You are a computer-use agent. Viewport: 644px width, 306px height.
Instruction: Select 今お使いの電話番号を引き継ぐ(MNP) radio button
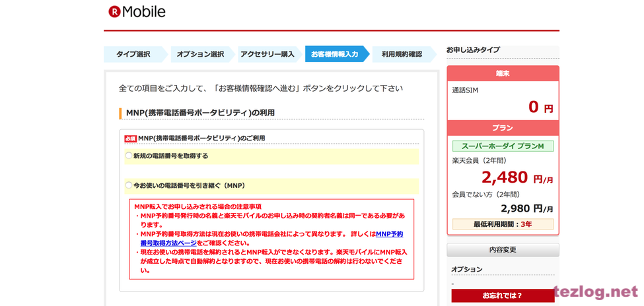129,185
